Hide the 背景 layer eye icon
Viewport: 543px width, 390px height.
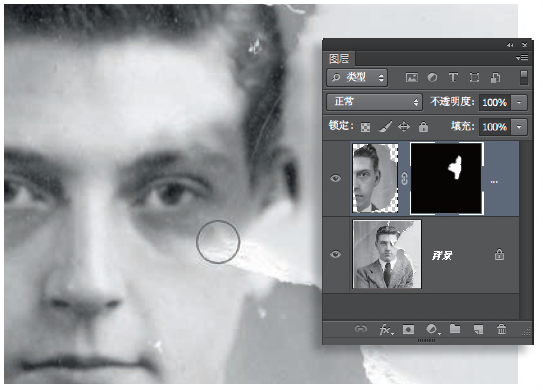coord(335,255)
